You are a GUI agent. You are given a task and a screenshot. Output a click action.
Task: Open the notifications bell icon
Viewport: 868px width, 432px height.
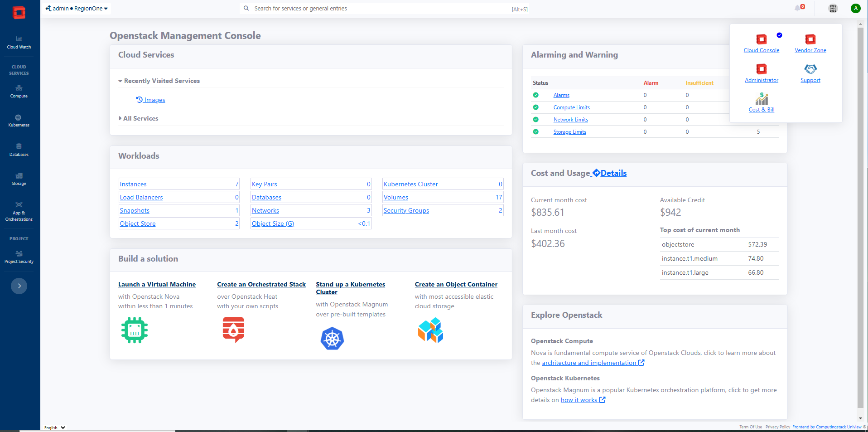click(x=798, y=8)
